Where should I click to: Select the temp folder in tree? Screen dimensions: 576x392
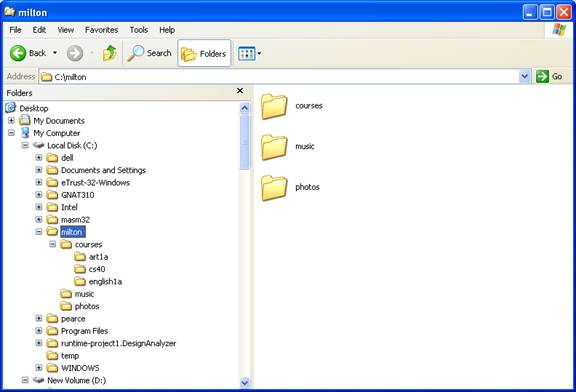point(70,356)
